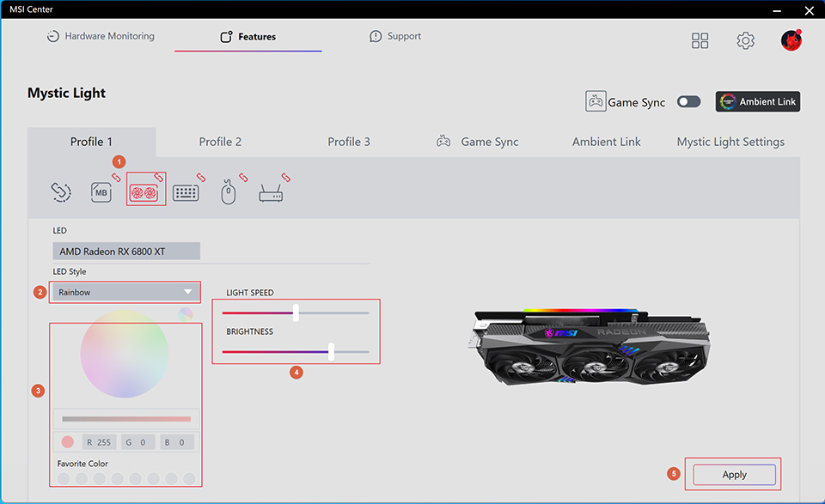The image size is (825, 504).
Task: Close the MSI Center window
Action: [x=810, y=10]
